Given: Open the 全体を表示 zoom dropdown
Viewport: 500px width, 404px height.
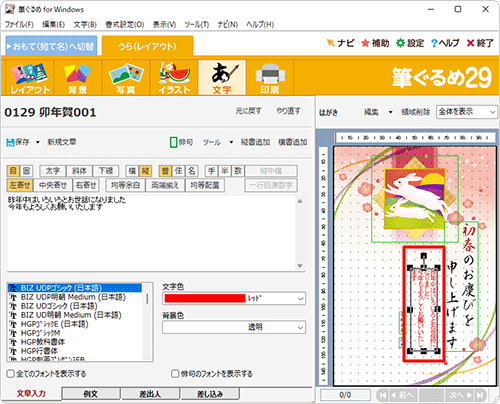Looking at the screenshot, I should [467, 112].
